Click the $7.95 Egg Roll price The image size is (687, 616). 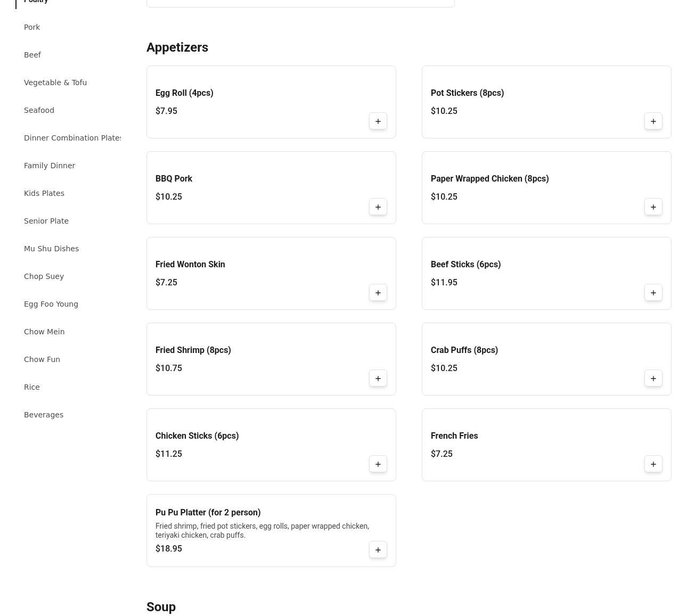click(x=166, y=111)
